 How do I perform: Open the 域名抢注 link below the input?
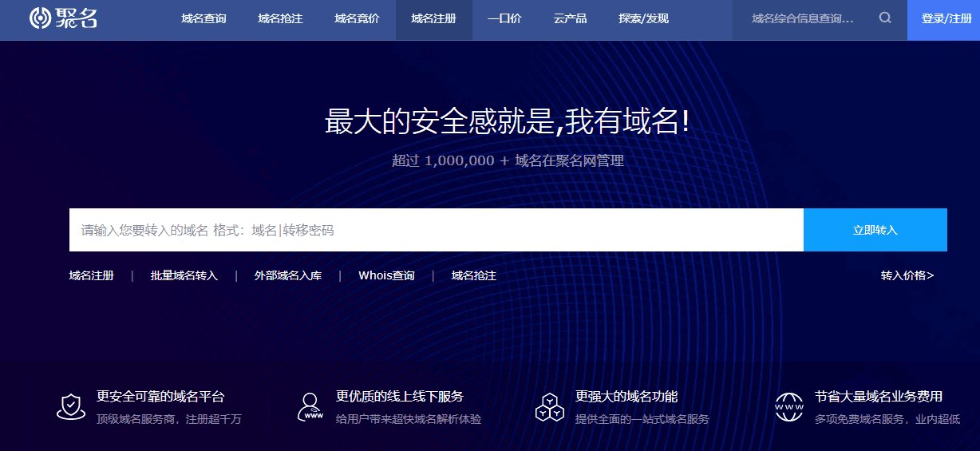click(x=474, y=275)
